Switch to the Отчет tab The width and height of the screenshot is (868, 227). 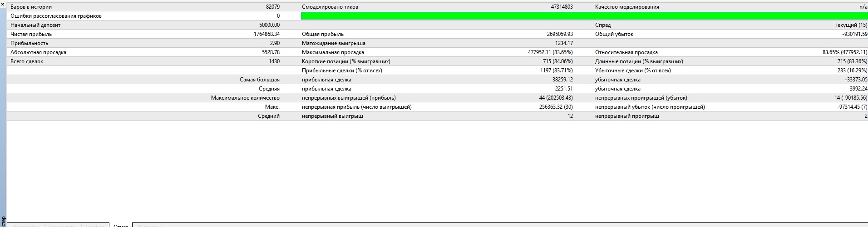pyautogui.click(x=121, y=225)
